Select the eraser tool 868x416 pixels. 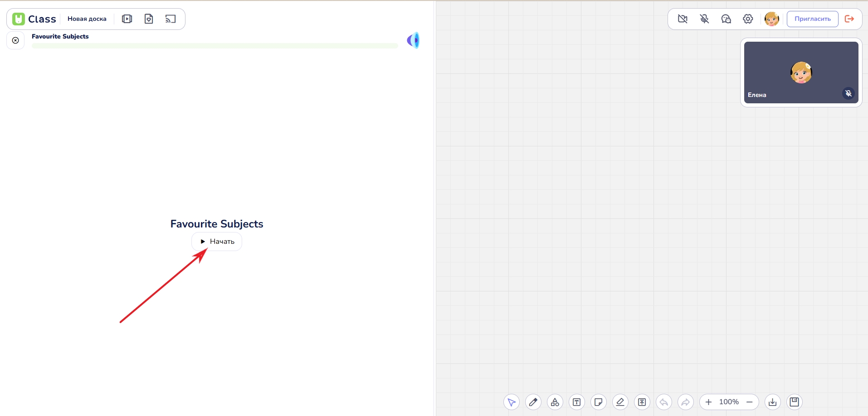pyautogui.click(x=620, y=402)
